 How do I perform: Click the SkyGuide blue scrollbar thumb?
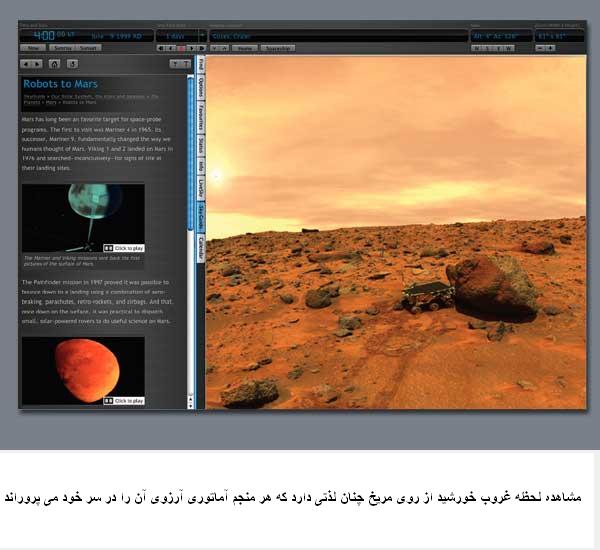(x=191, y=153)
